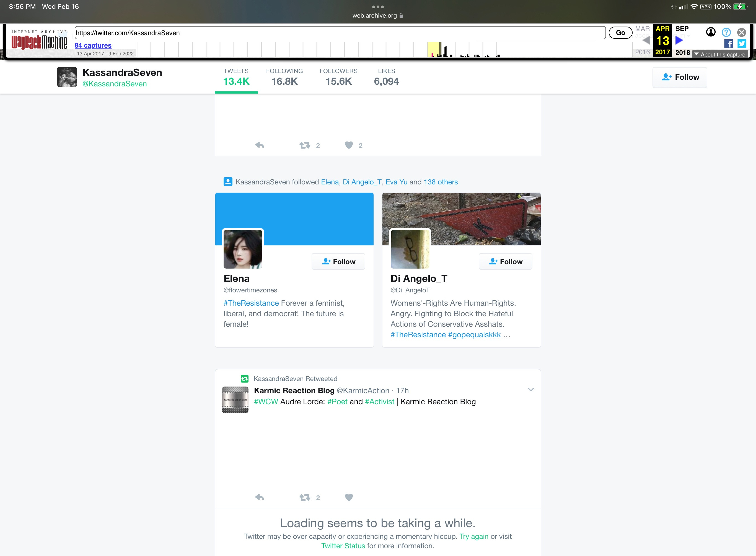Open Di Angelo_T's profile picture
The width and height of the screenshot is (756, 556).
[x=410, y=249]
